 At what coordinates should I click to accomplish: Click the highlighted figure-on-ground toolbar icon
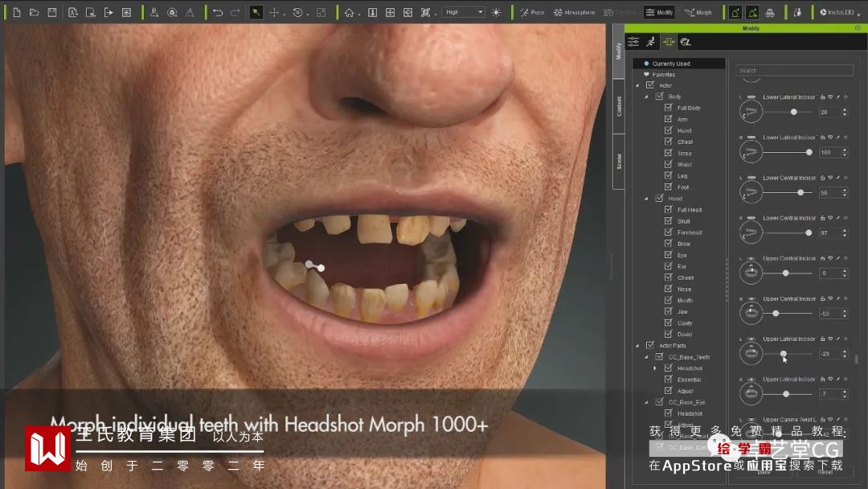pos(735,12)
